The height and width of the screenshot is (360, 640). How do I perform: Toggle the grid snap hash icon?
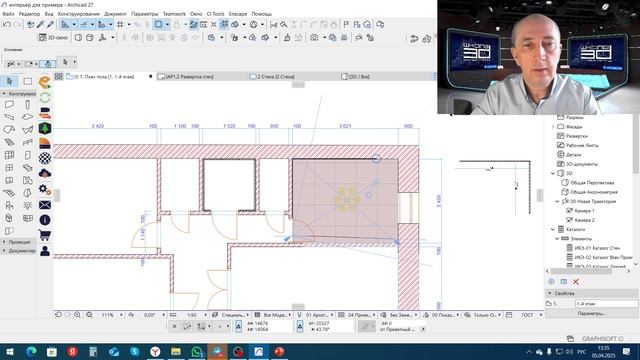[120, 24]
